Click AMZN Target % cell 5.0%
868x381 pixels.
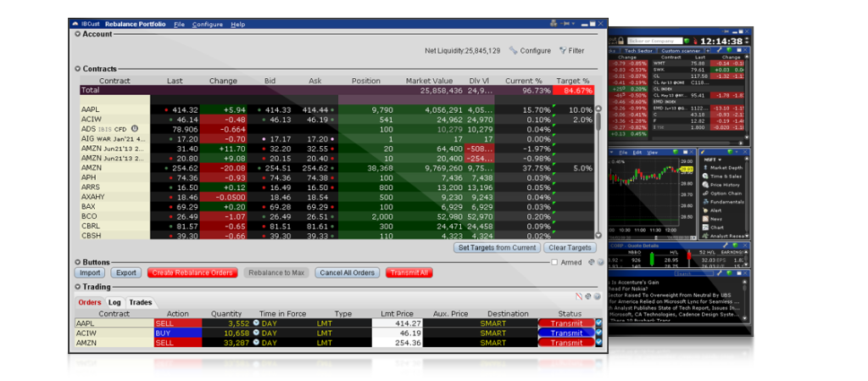click(574, 168)
